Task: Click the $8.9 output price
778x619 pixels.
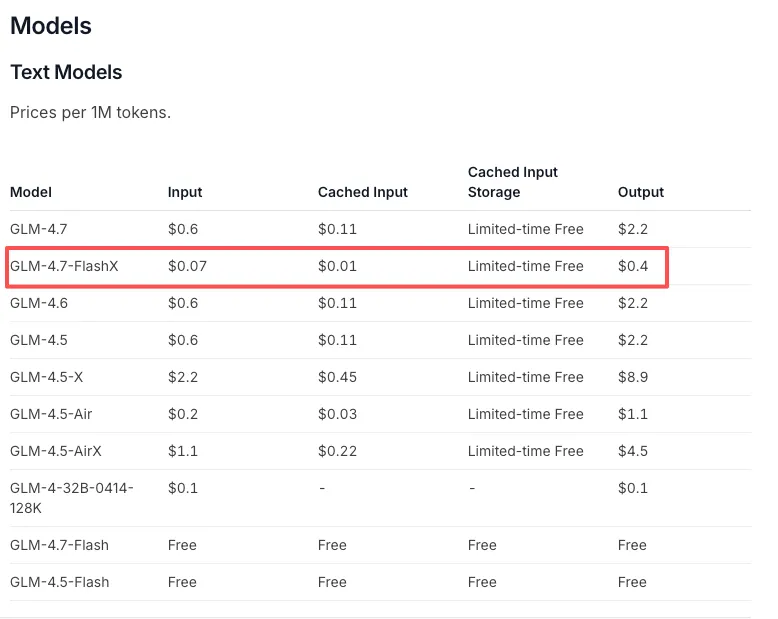Action: (633, 377)
